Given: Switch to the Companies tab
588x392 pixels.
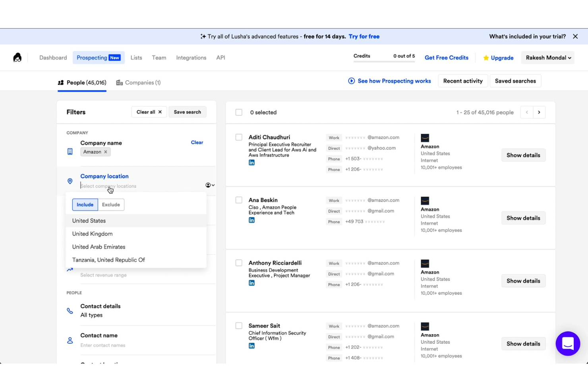Looking at the screenshot, I should [x=138, y=83].
